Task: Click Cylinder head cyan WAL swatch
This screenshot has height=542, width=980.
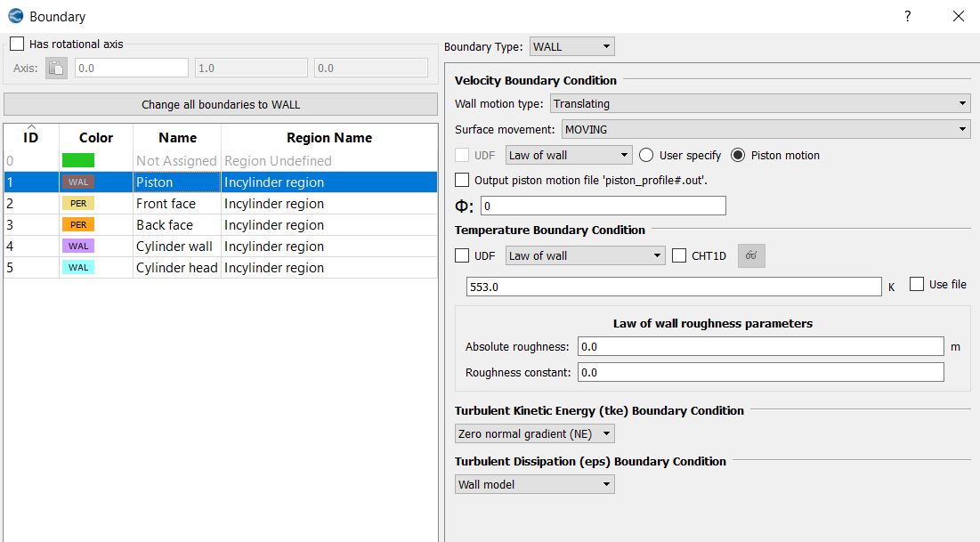Action: click(78, 267)
